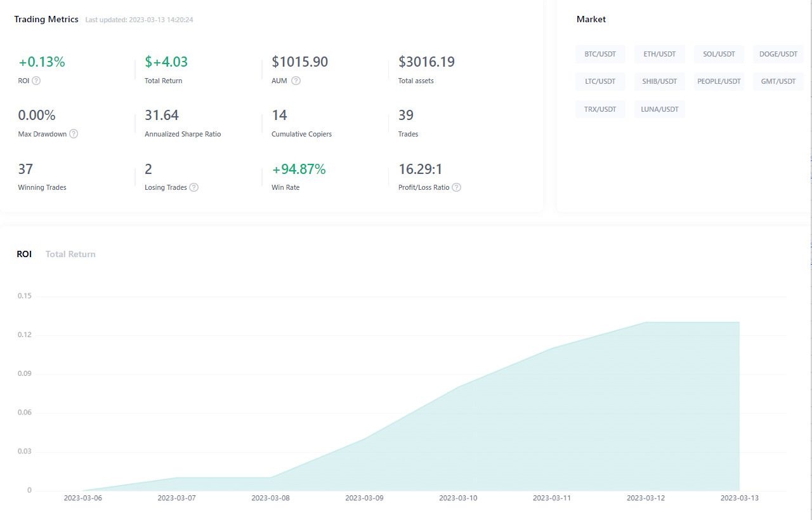This screenshot has height=520, width=812.
Task: Click the Max Drawdown info icon
Action: click(74, 134)
